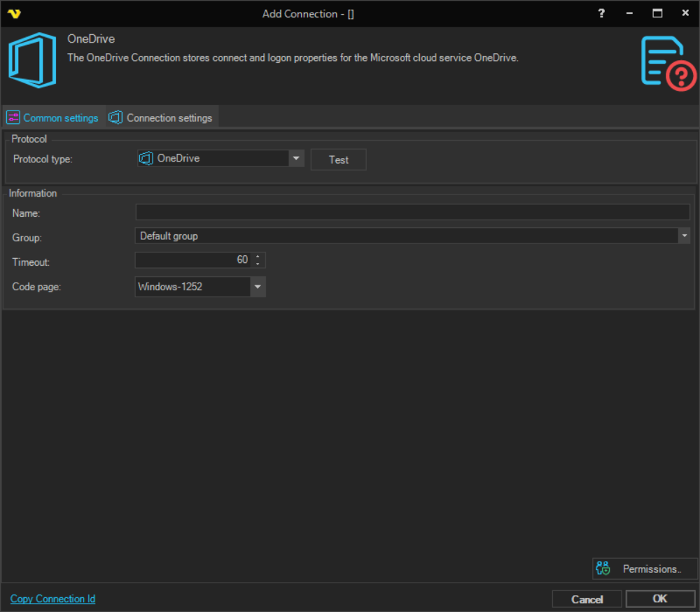Click the VisualCron logo in the title bar
Viewport: 700px width, 612px height.
(x=14, y=13)
